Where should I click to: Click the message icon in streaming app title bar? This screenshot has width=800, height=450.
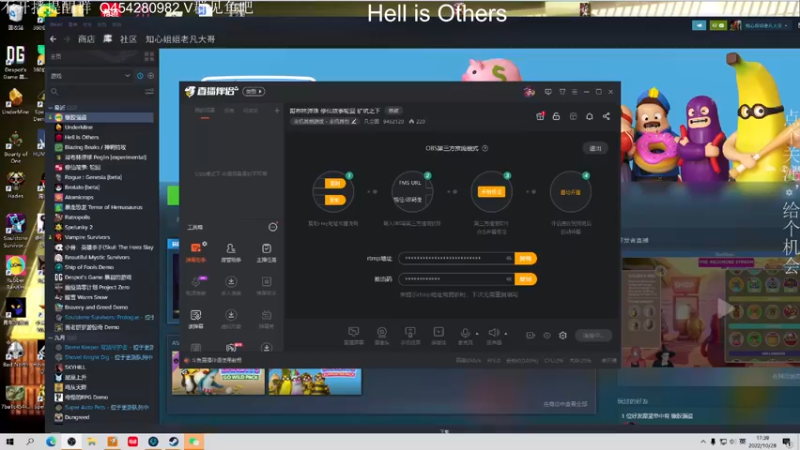[548, 92]
